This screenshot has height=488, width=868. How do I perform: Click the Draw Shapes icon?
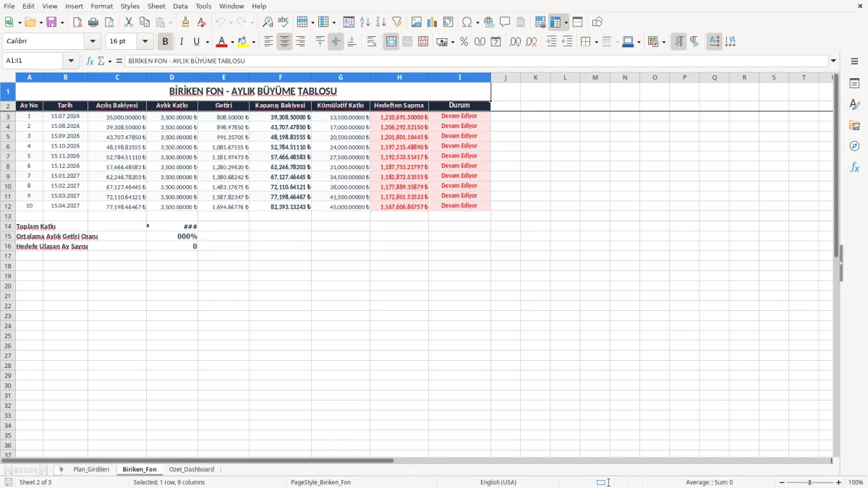point(597,22)
